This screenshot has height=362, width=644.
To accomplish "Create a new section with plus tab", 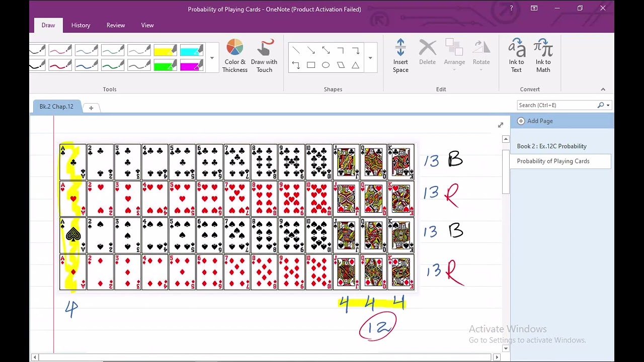I will coord(91,108).
